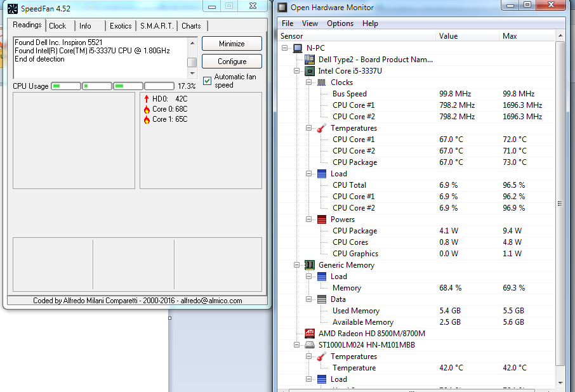575x392 pixels.
Task: Click the Sensor column header
Action: click(x=356, y=36)
